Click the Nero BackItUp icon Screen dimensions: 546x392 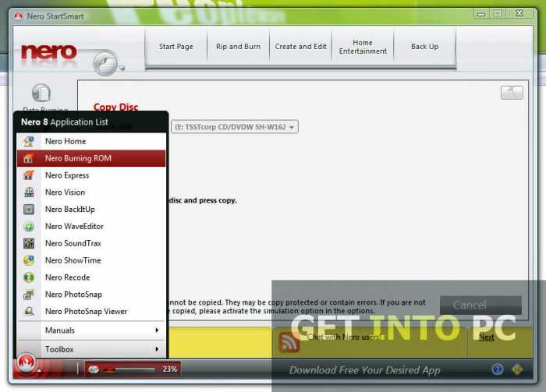[x=29, y=209]
